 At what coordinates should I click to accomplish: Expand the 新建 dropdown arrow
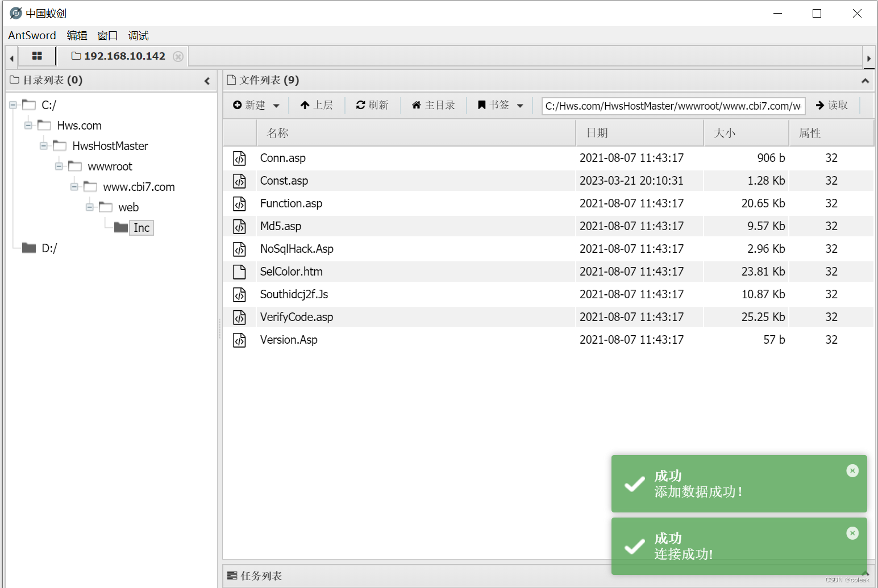[x=277, y=105]
